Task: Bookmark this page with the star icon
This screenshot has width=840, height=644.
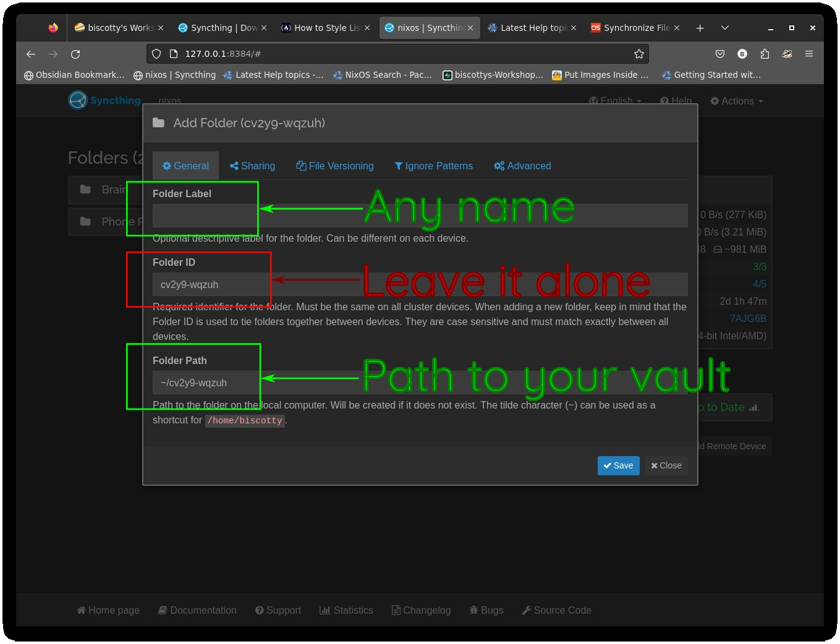Action: pos(639,54)
